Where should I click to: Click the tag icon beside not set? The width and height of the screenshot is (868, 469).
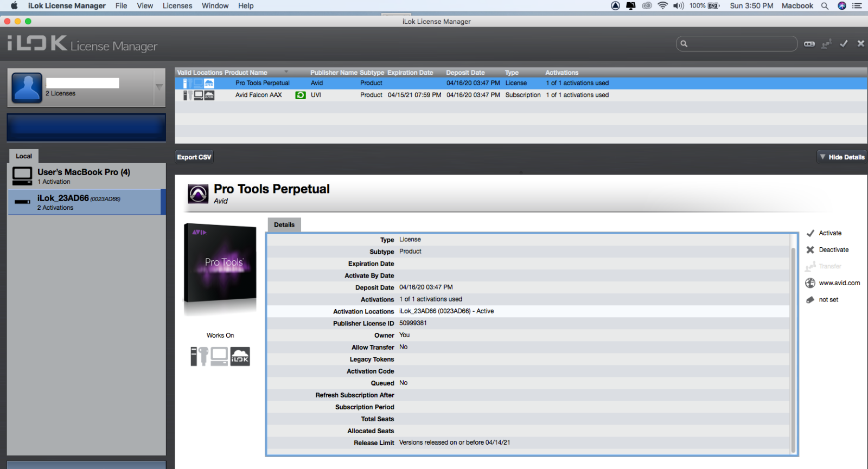point(810,300)
